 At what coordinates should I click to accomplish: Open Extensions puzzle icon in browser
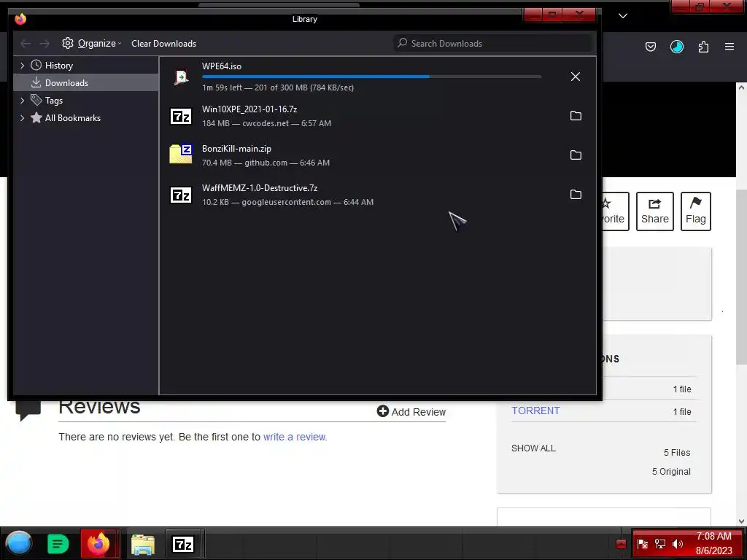tap(703, 47)
